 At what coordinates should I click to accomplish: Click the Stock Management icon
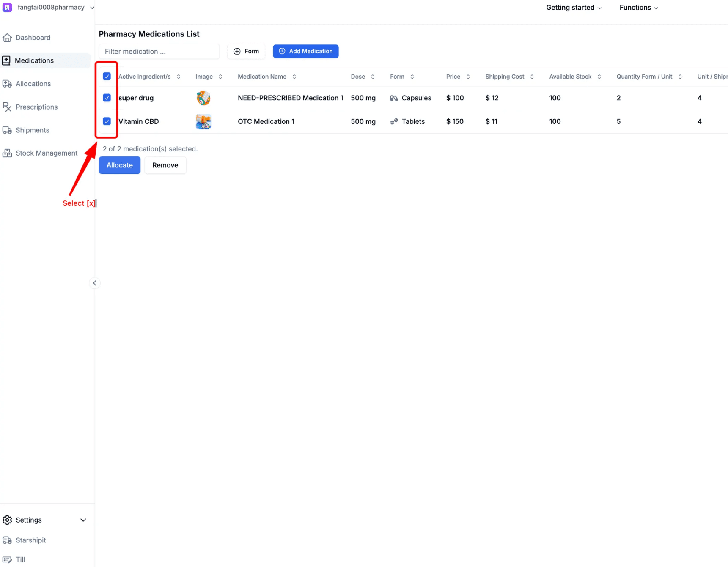point(7,153)
